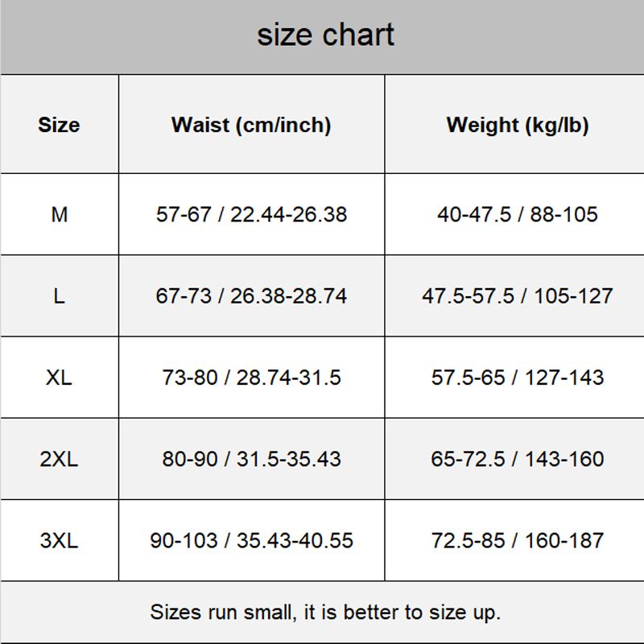
Task: Click weight value 57.5-65 / 127-143
Action: [517, 378]
